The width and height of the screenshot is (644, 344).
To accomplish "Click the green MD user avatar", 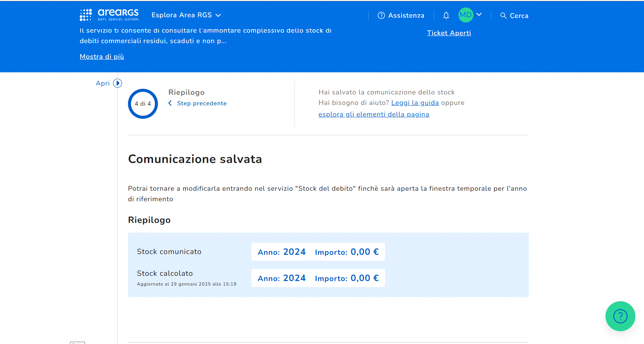I will pos(466,15).
